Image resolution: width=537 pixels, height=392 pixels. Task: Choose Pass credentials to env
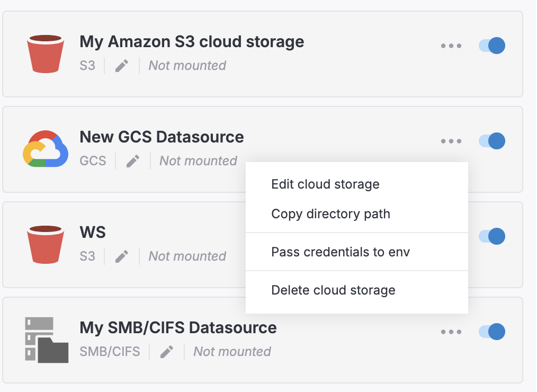pyautogui.click(x=341, y=252)
